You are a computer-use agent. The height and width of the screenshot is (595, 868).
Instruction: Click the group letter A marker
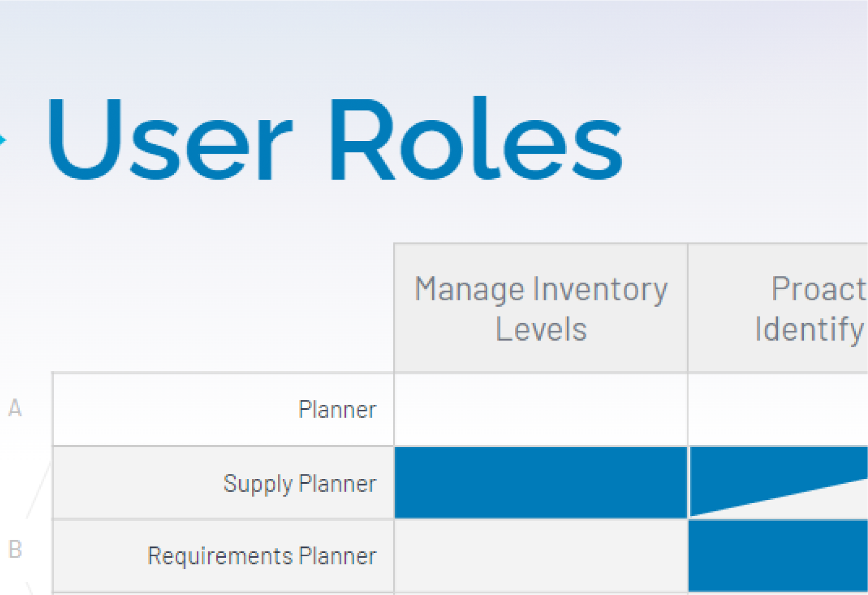point(15,408)
